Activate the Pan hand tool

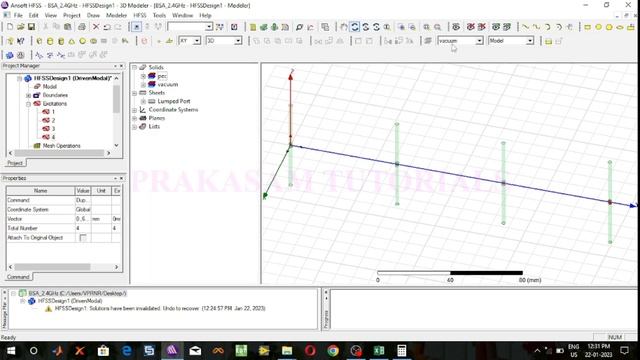click(x=344, y=27)
